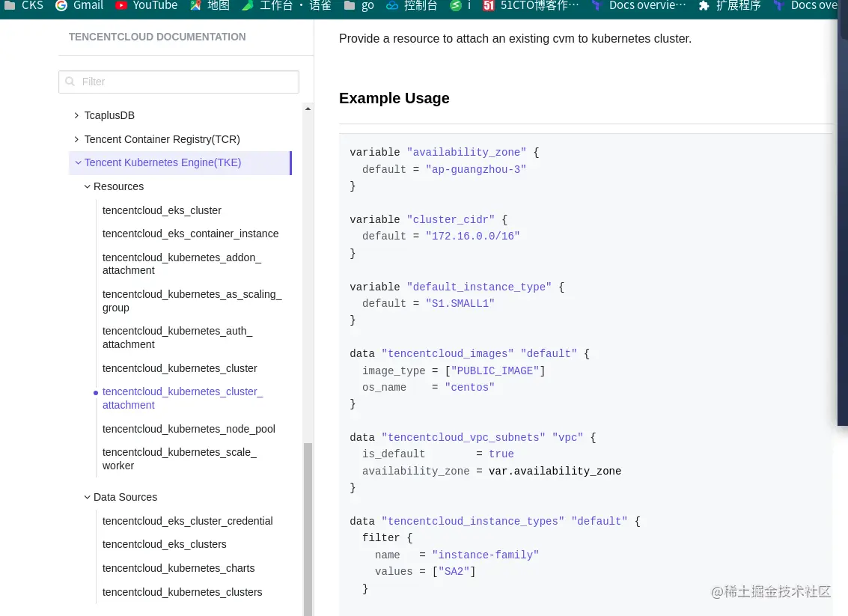Open tencentcloud_eks_cluster resource page

point(162,210)
